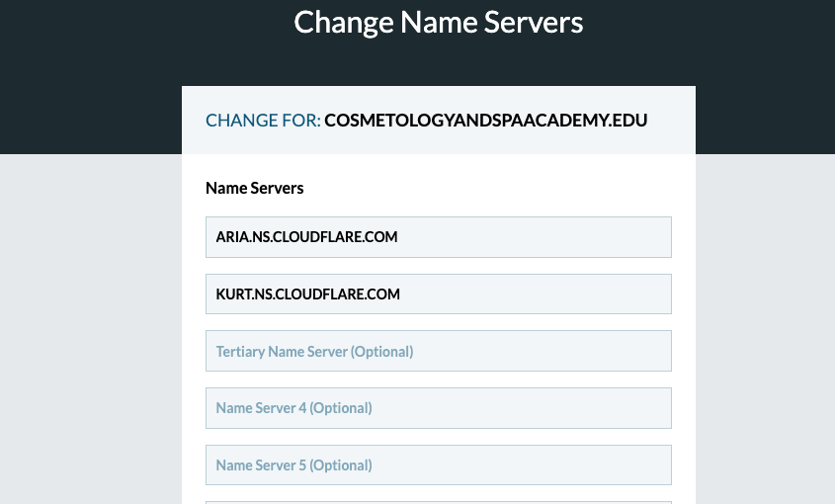835x504 pixels.
Task: Click the Name Servers section label
Action: (x=255, y=188)
